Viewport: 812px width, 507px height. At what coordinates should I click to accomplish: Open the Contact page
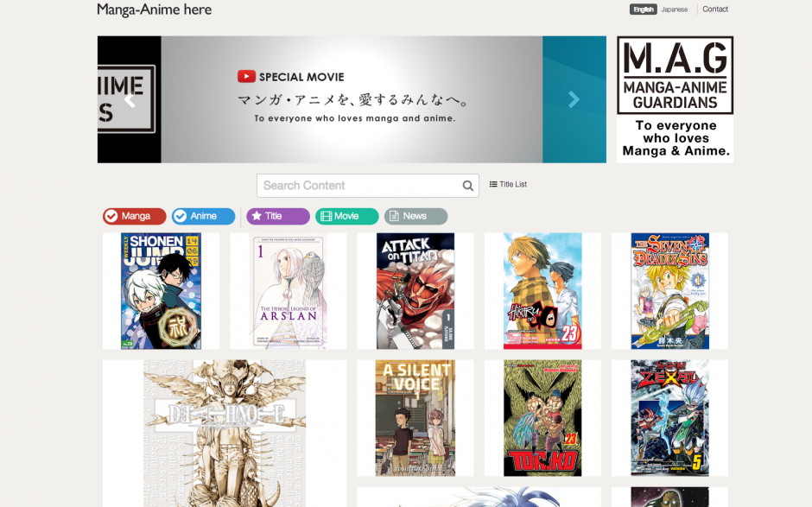[x=715, y=9]
